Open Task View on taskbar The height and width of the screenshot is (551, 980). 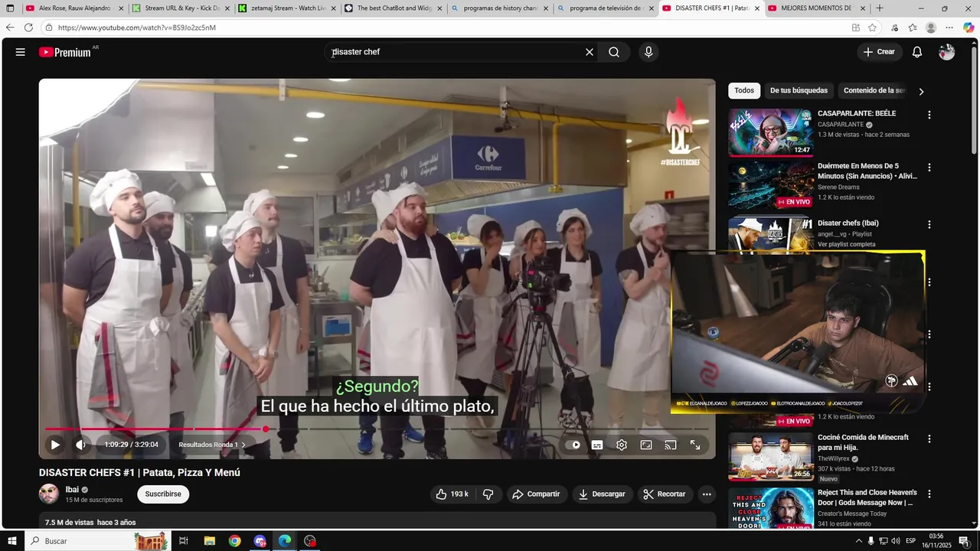click(x=184, y=541)
